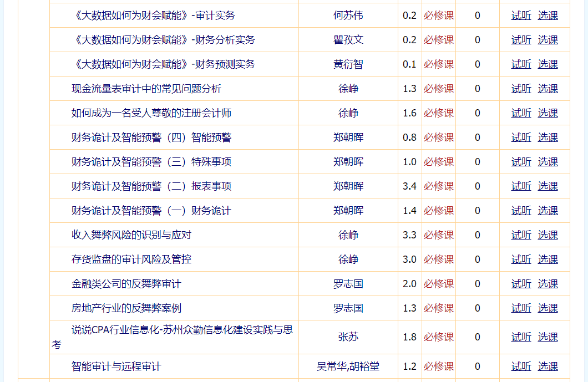
Task: Open 试听 for 存货监盘的审计风险及管控
Action: pos(521,259)
